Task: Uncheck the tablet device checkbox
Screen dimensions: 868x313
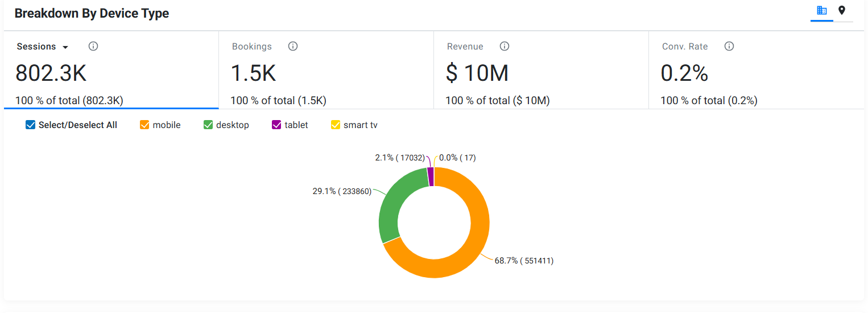Action: click(x=277, y=125)
